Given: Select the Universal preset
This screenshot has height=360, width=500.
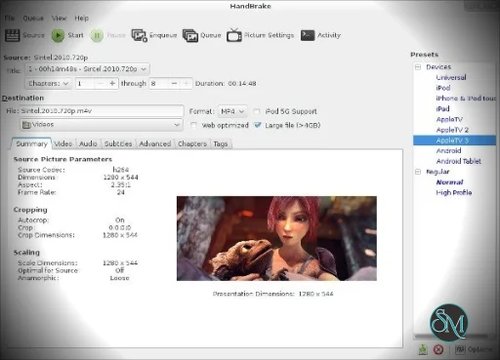Looking at the screenshot, I should (451, 77).
